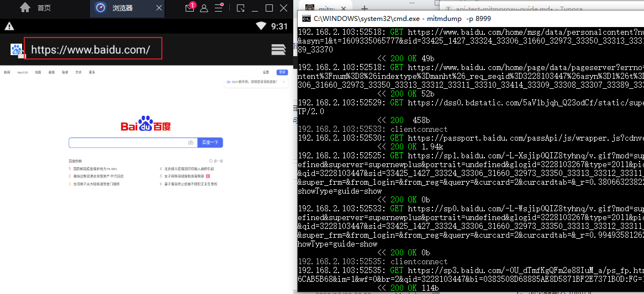Screen dimensions: 644x294
Task: Close the 2021新年到 skin promotion popup
Action: (284, 82)
